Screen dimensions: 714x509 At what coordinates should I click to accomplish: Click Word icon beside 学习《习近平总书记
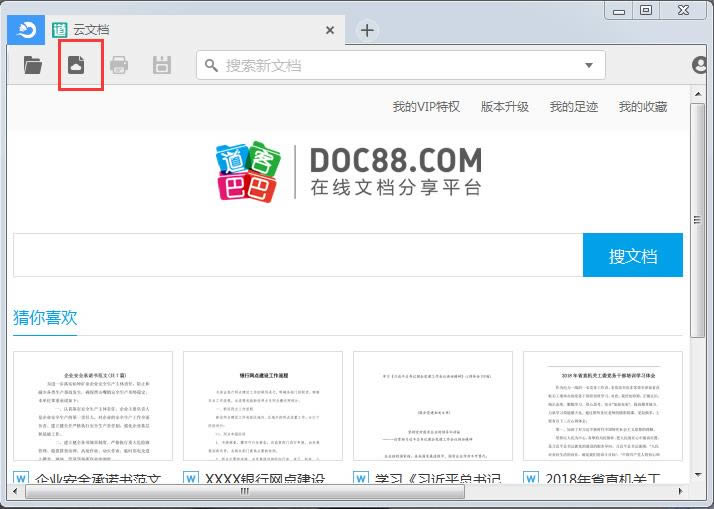(361, 478)
